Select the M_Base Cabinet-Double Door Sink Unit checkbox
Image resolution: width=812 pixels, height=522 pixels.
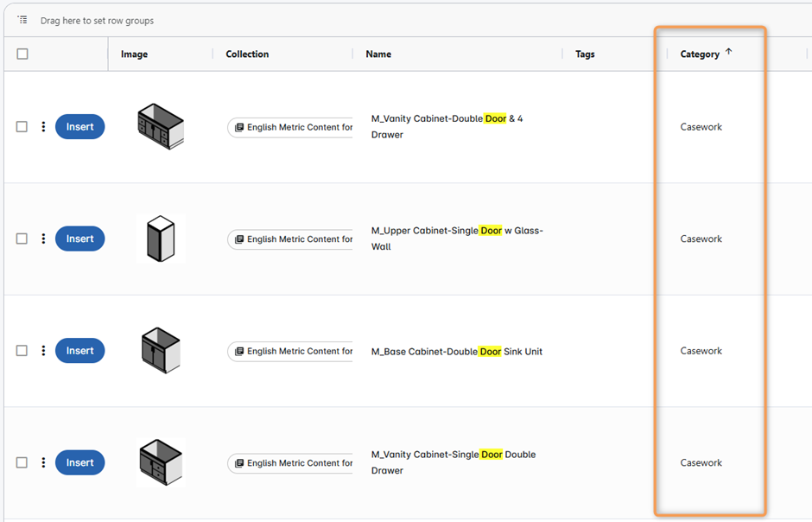coord(22,351)
